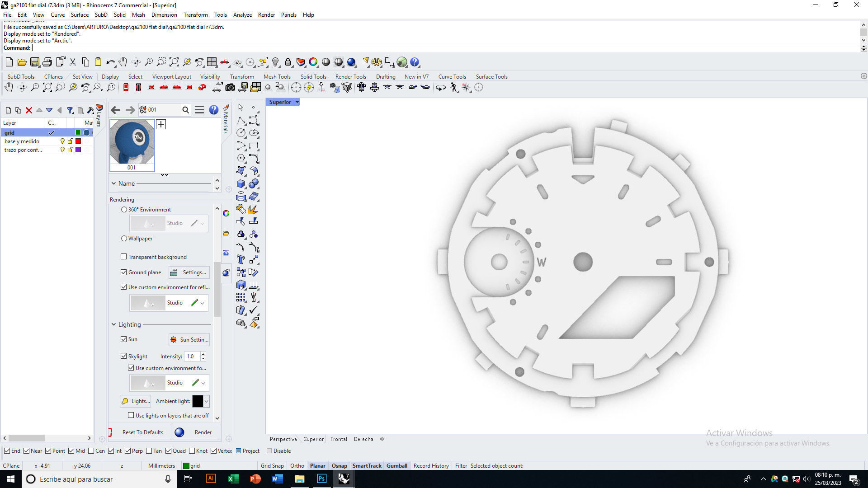Click the camera screen capture icon
Viewport: 868px width, 488px height.
(x=230, y=87)
